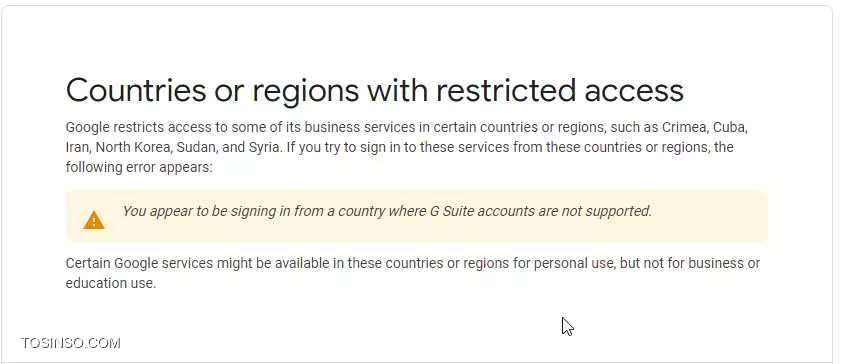Screen dimensions: 844x364
Task: Click the "education use." closing text
Action: [x=111, y=283]
